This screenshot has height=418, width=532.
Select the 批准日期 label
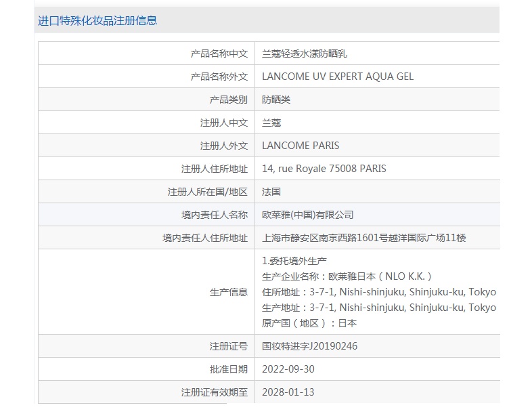point(229,369)
